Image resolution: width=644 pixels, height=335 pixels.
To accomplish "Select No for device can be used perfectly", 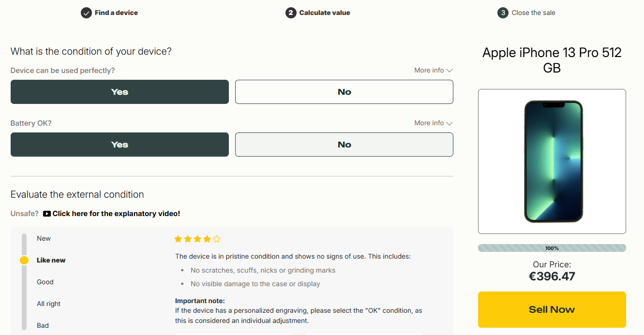I will point(344,92).
